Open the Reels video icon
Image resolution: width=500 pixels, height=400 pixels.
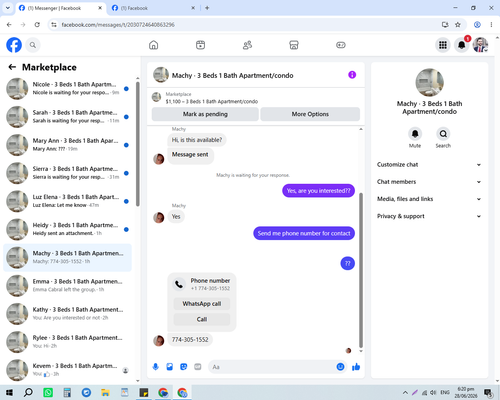pos(200,45)
